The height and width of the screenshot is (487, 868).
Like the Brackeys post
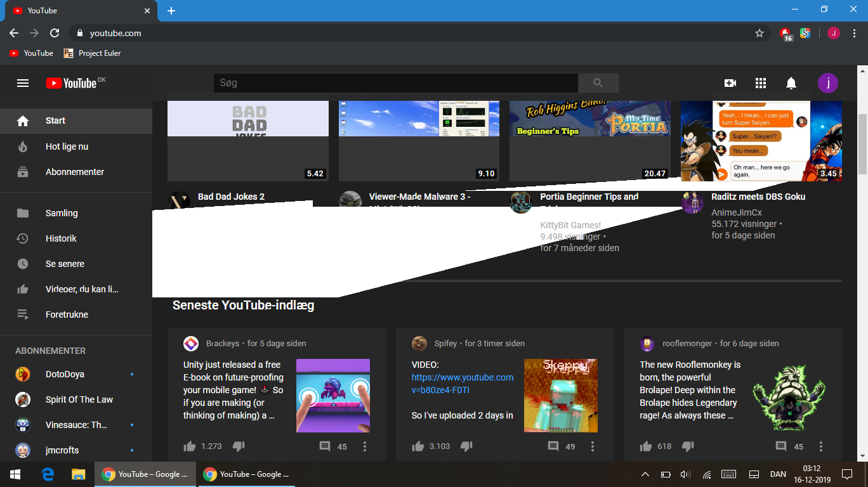tap(190, 446)
